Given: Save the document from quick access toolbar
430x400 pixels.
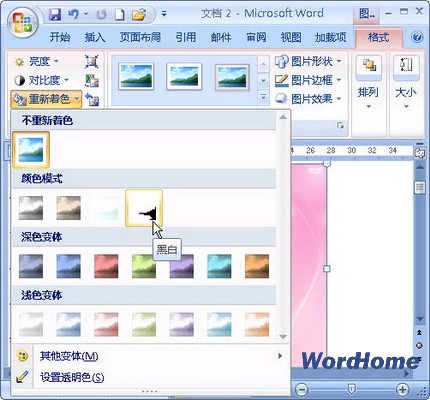Looking at the screenshot, I should pyautogui.click(x=55, y=14).
